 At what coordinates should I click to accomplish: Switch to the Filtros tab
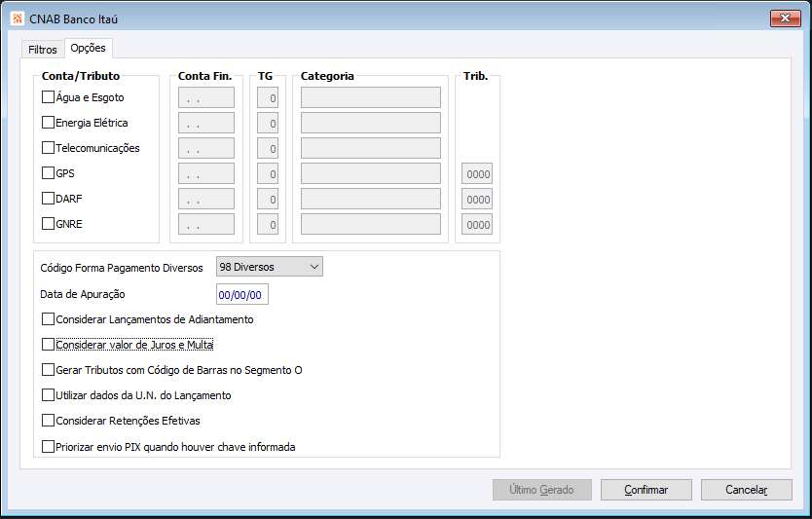point(43,50)
